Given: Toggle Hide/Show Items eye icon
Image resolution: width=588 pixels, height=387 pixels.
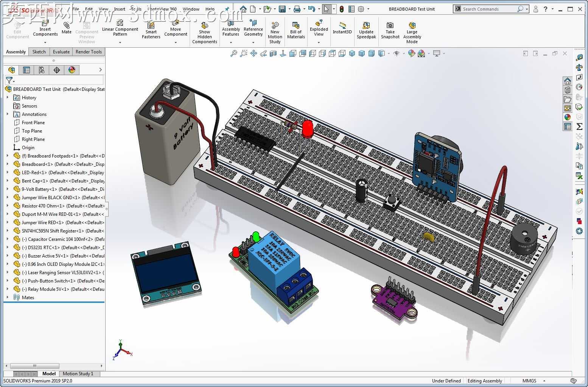Looking at the screenshot, I should [397, 54].
